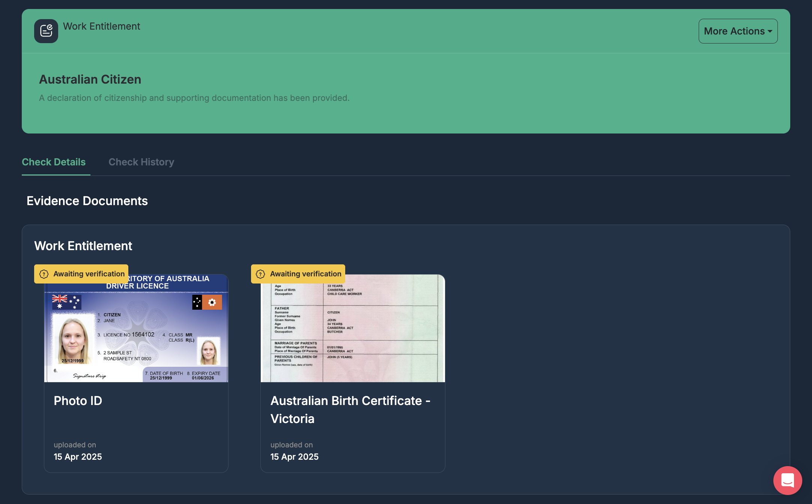The image size is (812, 504).
Task: Click the question icon on Birth Certificate badge
Action: pyautogui.click(x=260, y=274)
